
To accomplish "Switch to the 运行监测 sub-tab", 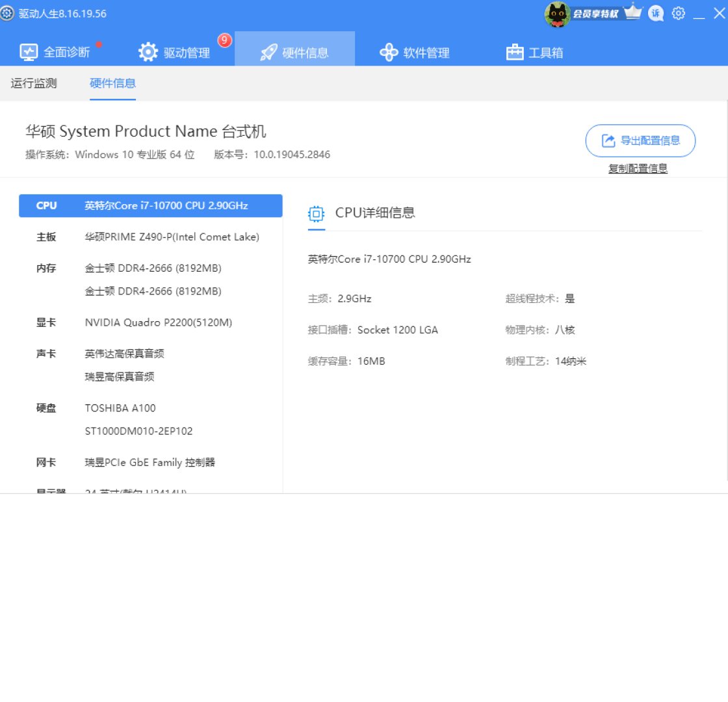I will coord(33,83).
